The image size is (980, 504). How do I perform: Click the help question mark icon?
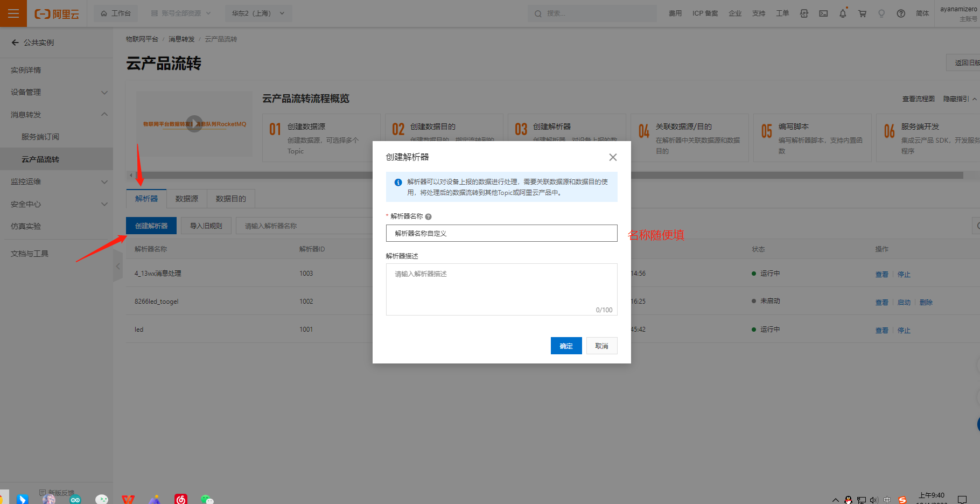(x=901, y=13)
